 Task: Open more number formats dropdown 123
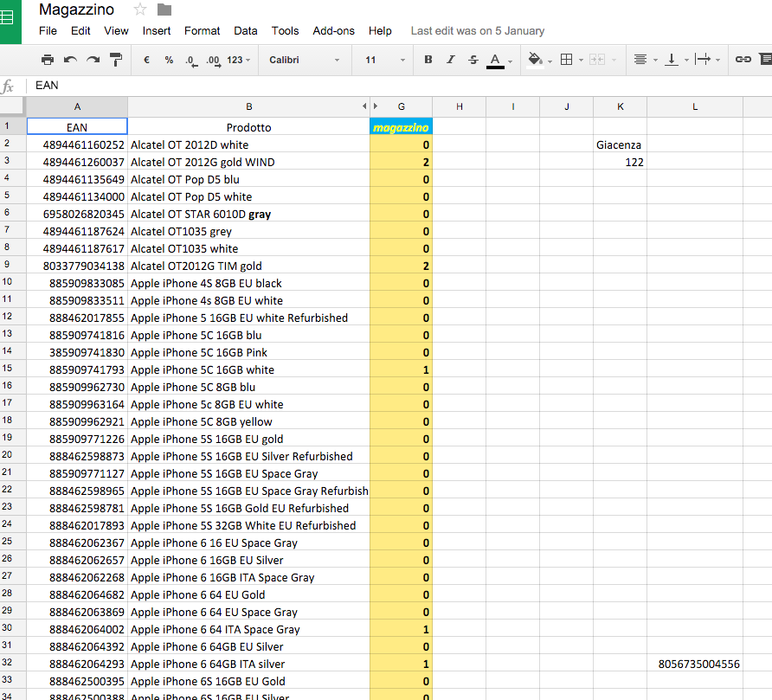coord(239,60)
